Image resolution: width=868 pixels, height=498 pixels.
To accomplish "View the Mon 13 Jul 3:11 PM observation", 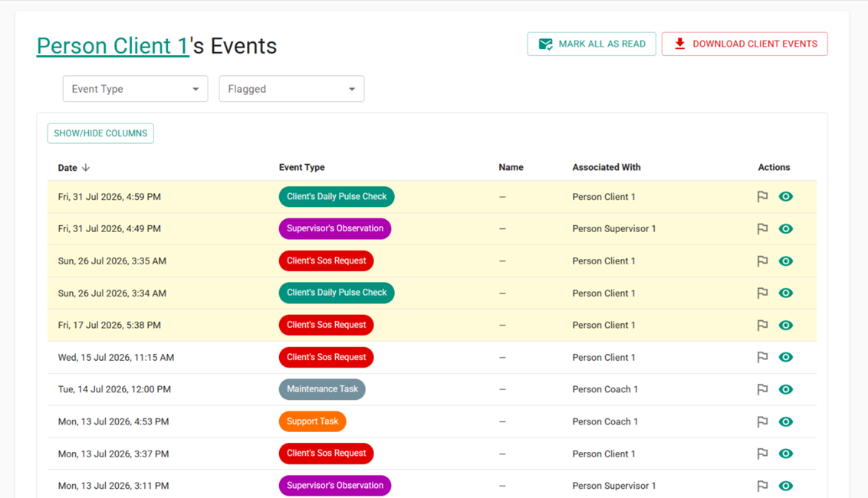I will click(x=785, y=486).
